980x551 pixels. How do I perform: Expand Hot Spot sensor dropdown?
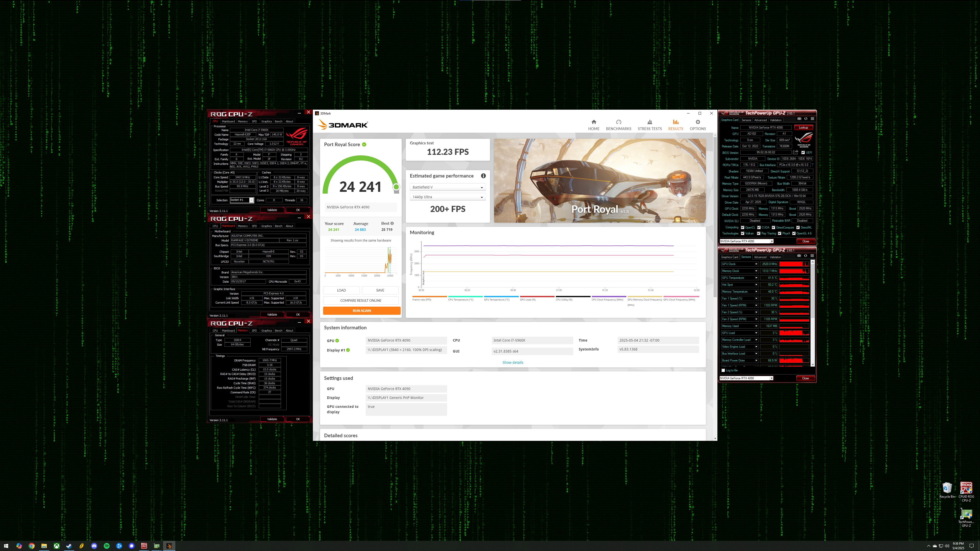(x=756, y=284)
